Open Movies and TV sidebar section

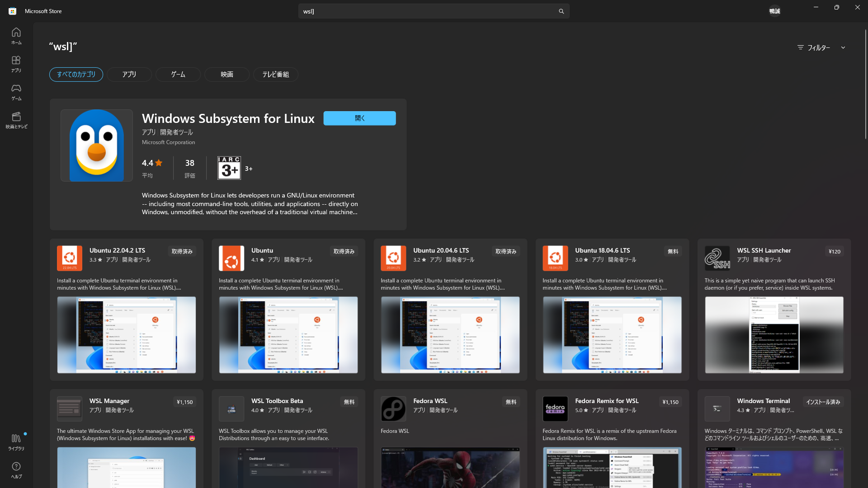click(x=16, y=120)
